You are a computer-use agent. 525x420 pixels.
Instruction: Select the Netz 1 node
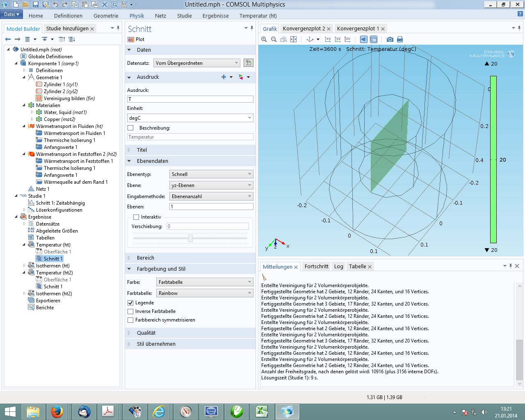42,189
